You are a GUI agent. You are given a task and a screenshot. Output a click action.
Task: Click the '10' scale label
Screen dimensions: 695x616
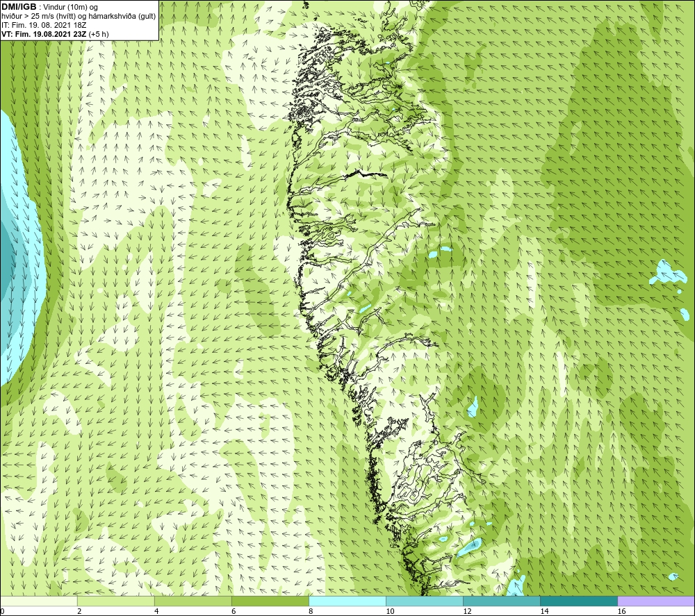pyautogui.click(x=390, y=612)
